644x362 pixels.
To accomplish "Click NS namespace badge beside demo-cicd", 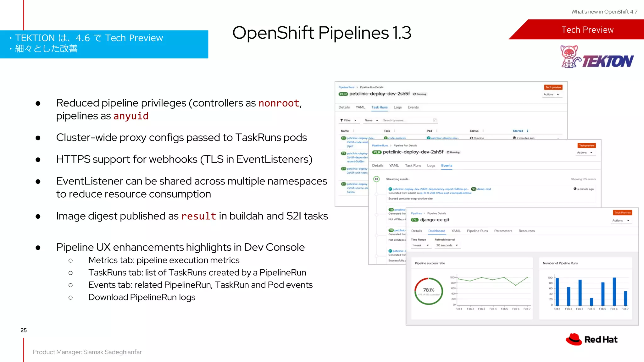I will click(473, 189).
